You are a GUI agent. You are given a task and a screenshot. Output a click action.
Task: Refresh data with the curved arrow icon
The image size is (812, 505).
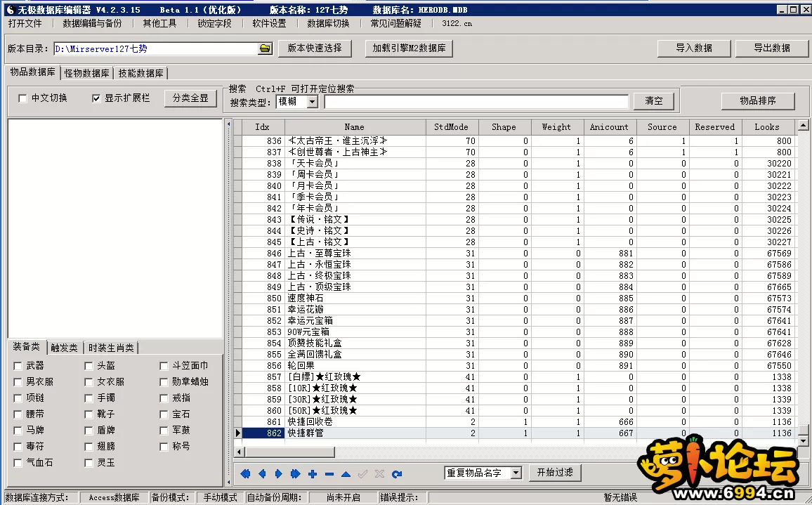click(397, 474)
